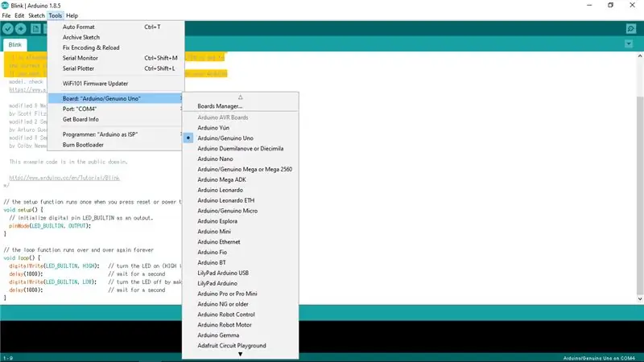Choose Arduino Fio board
Image resolution: width=644 pixels, height=362 pixels.
(x=240, y=252)
